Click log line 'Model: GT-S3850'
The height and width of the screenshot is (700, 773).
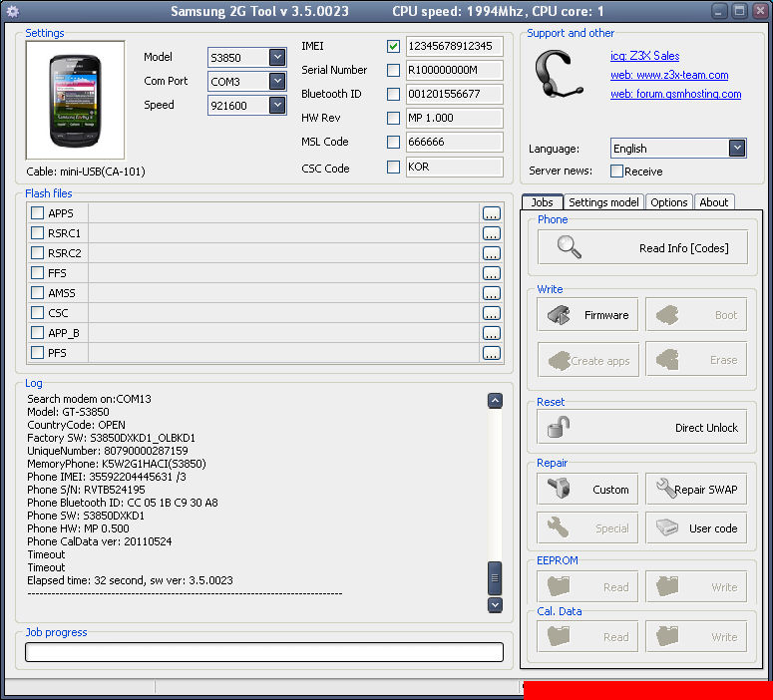[x=68, y=412]
